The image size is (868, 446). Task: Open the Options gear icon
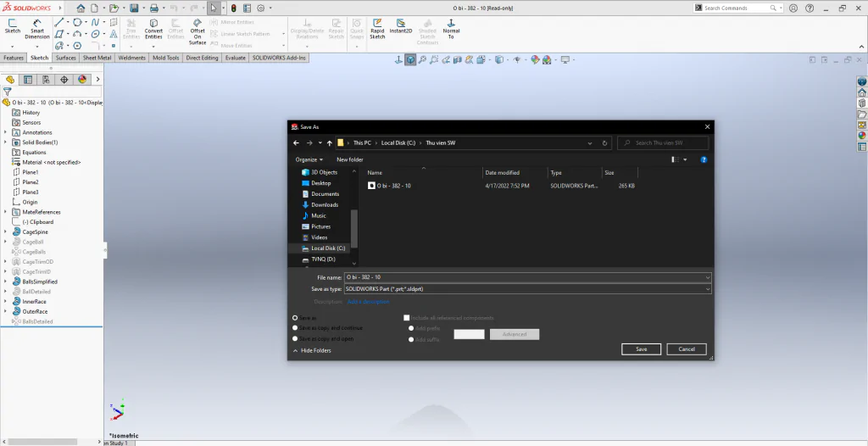(261, 8)
